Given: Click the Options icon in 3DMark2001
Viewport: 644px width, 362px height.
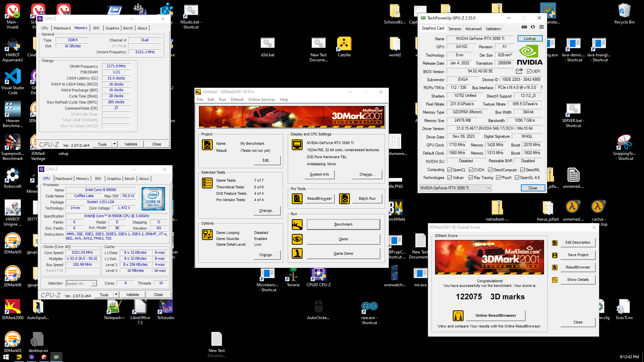Looking at the screenshot, I should pyautogui.click(x=207, y=235).
